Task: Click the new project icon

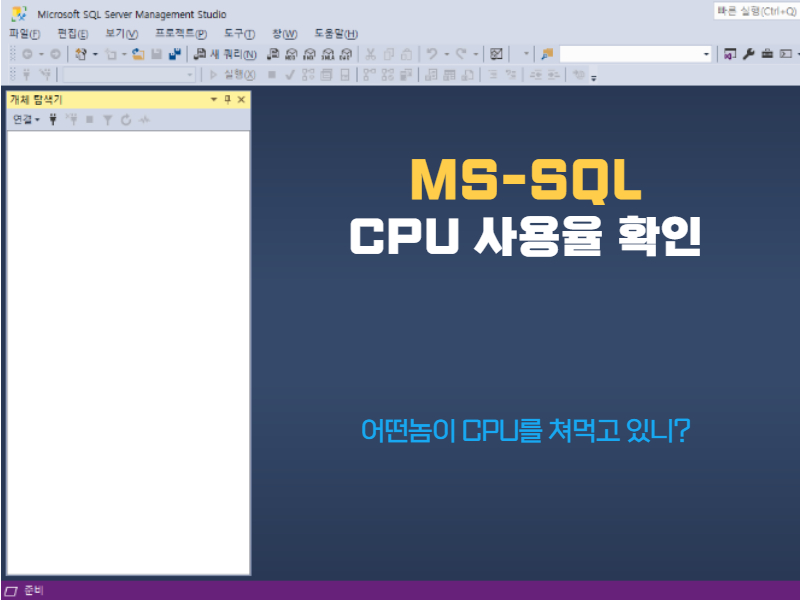Action: (x=81, y=54)
